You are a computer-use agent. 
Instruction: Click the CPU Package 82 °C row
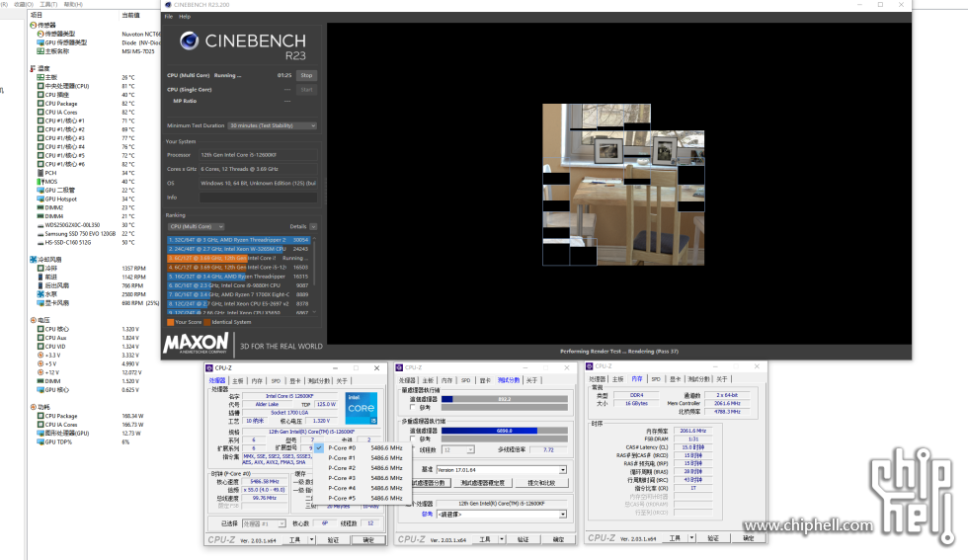87,104
